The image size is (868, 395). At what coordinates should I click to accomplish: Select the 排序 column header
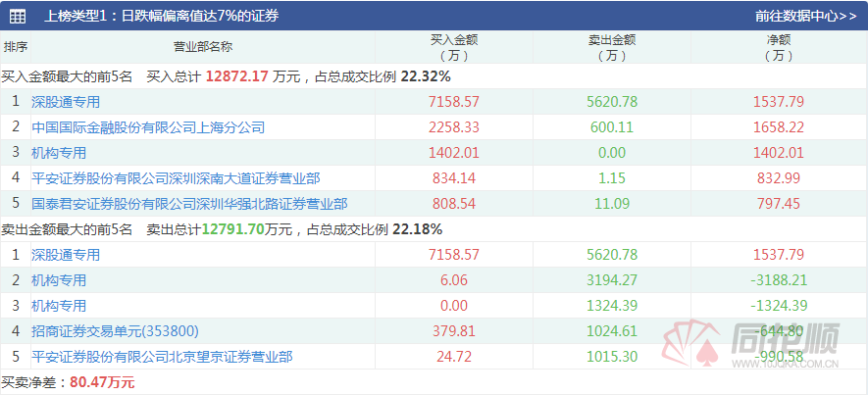coord(16,47)
